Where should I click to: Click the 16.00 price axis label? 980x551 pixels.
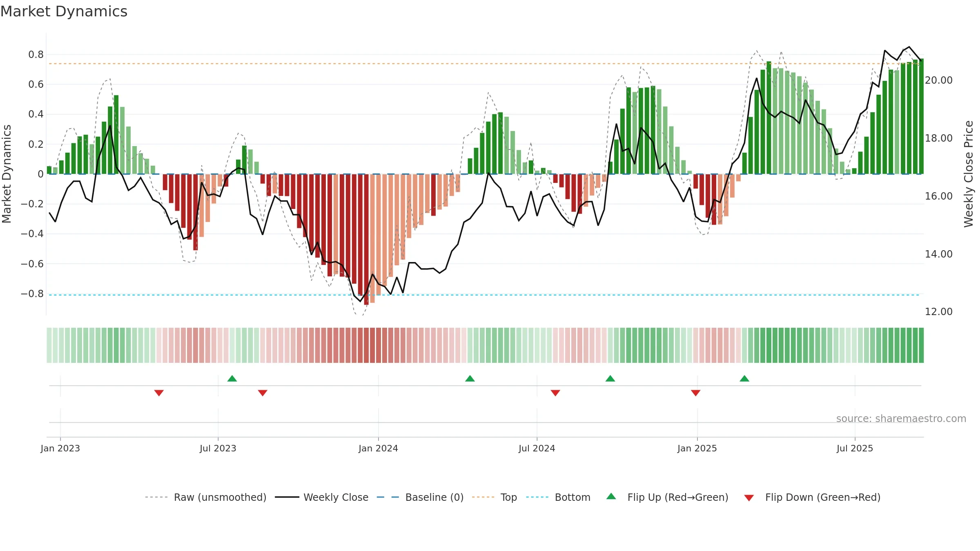coord(939,196)
